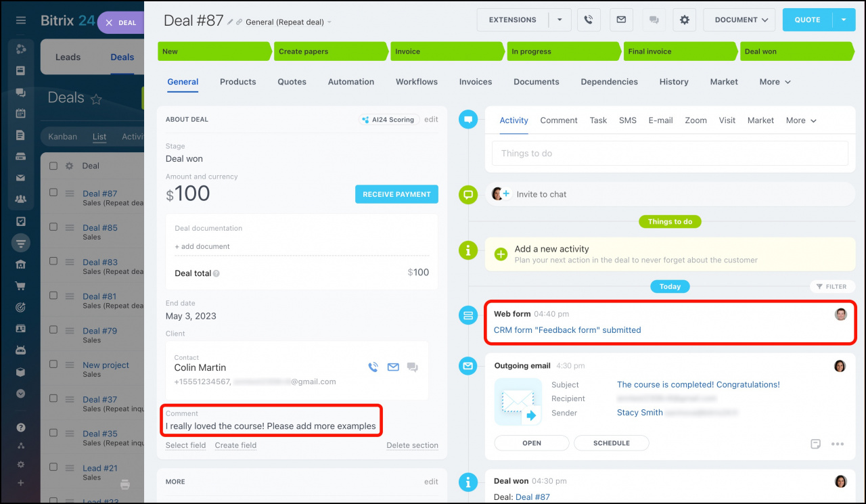Switch to the Automation tab

(x=351, y=82)
